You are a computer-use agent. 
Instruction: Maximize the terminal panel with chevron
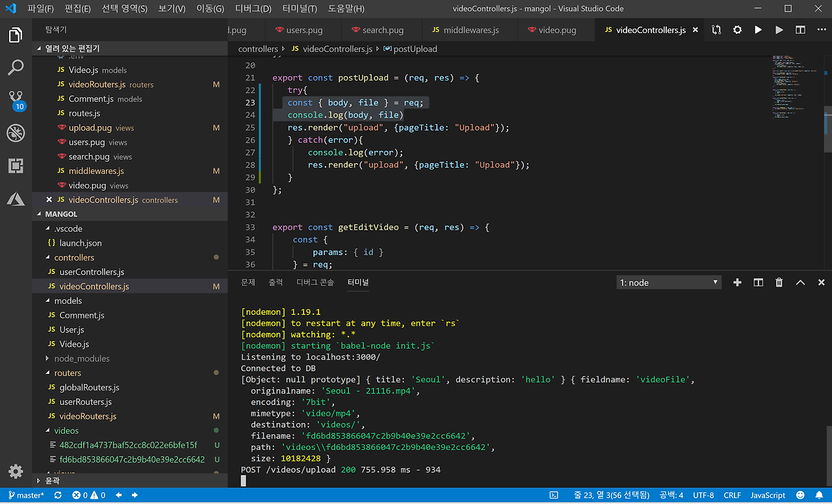click(x=800, y=283)
